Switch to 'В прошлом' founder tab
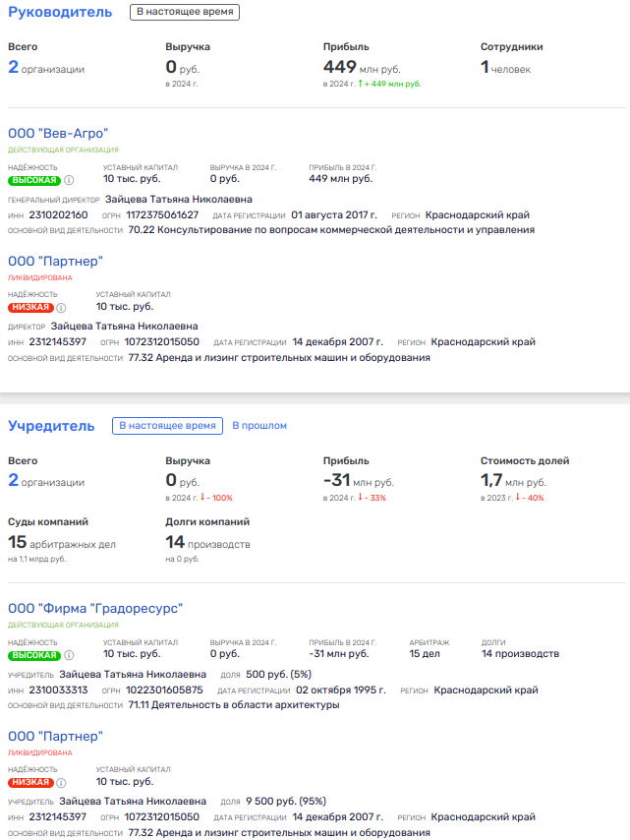This screenshot has width=630, height=840. click(x=259, y=425)
